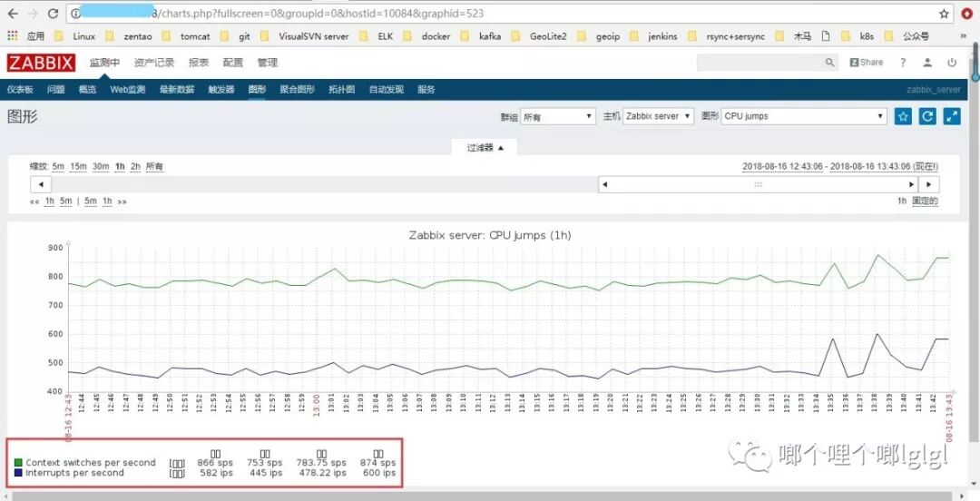The height and width of the screenshot is (501, 980).
Task: Reload the page with browser refresh icon
Action: 54,13
